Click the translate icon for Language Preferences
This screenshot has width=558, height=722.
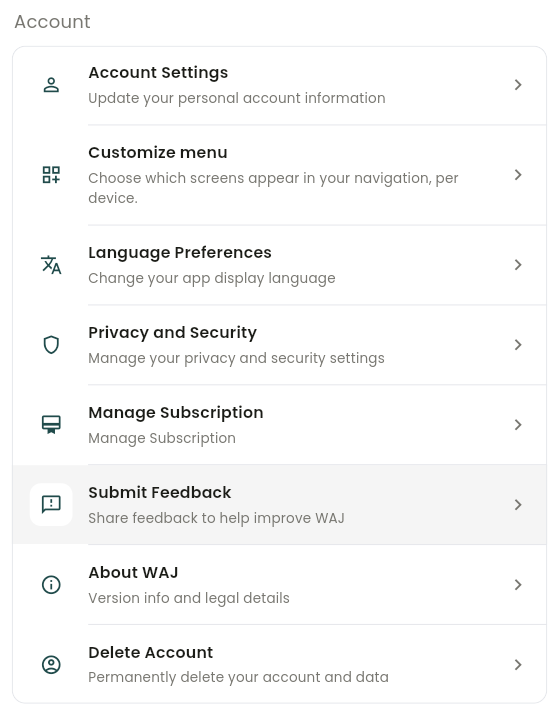[51, 265]
